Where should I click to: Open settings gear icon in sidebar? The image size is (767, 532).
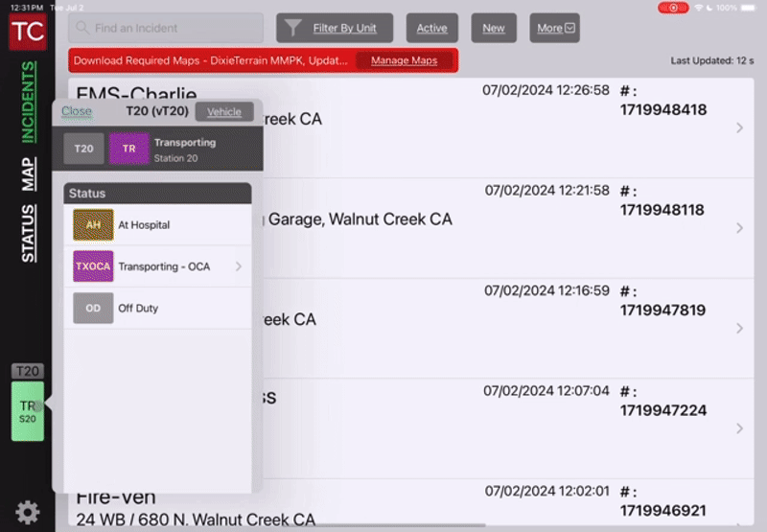point(28,513)
